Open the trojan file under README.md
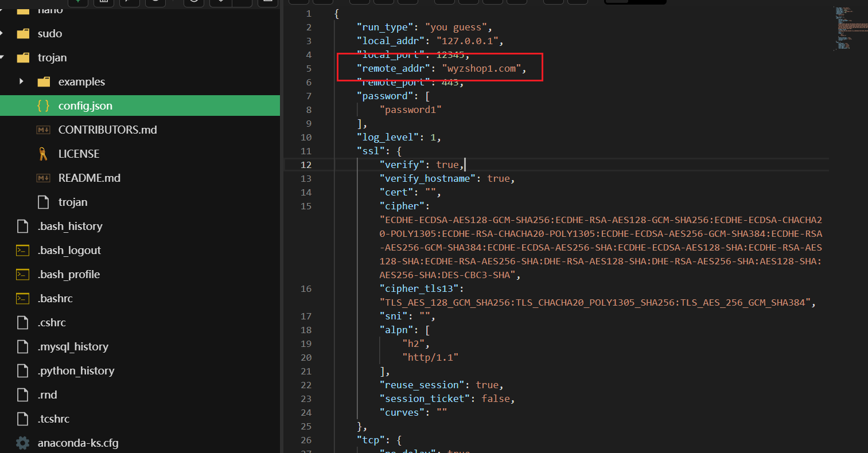This screenshot has height=453, width=868. [x=73, y=202]
